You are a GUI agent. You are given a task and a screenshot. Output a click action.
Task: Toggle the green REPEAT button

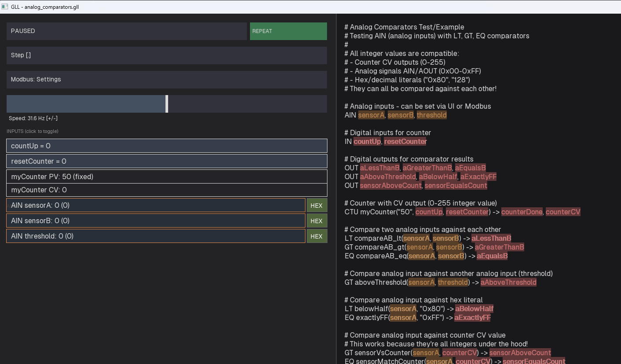288,31
